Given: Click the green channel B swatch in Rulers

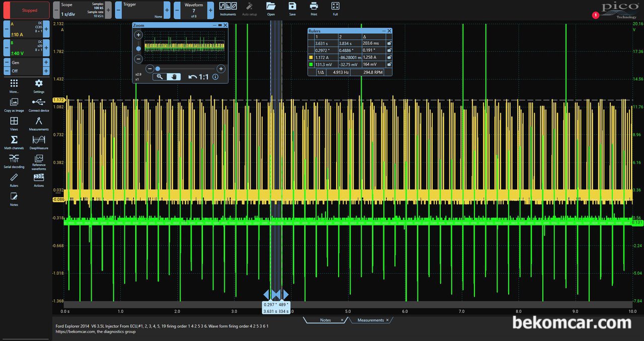Looking at the screenshot, I should (311, 64).
